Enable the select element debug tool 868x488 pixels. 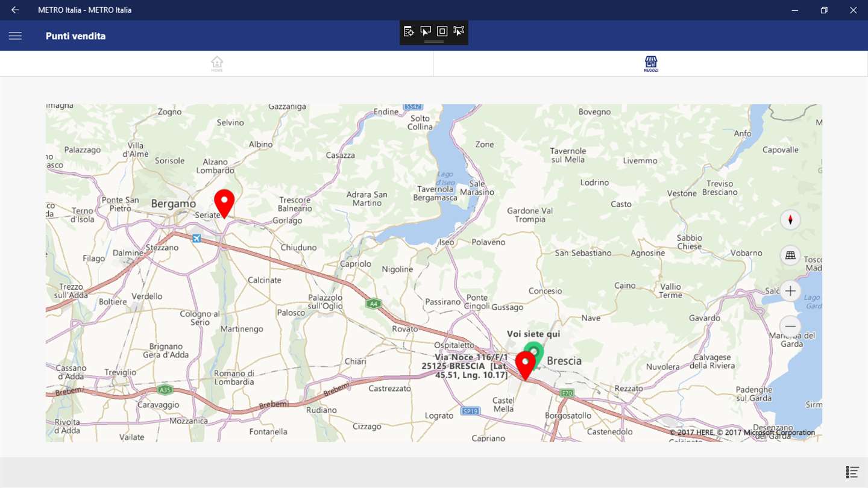pos(426,31)
